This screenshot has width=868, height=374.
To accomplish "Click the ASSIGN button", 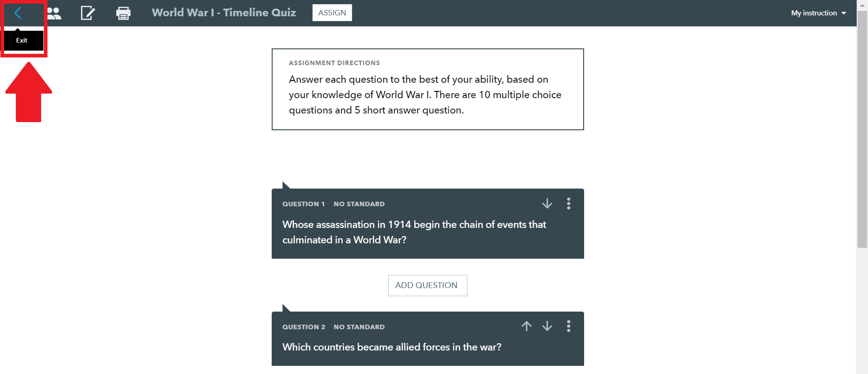I will click(x=332, y=13).
